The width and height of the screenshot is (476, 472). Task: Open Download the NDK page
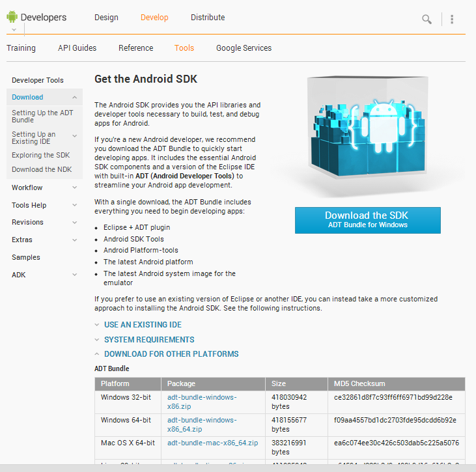(42, 169)
